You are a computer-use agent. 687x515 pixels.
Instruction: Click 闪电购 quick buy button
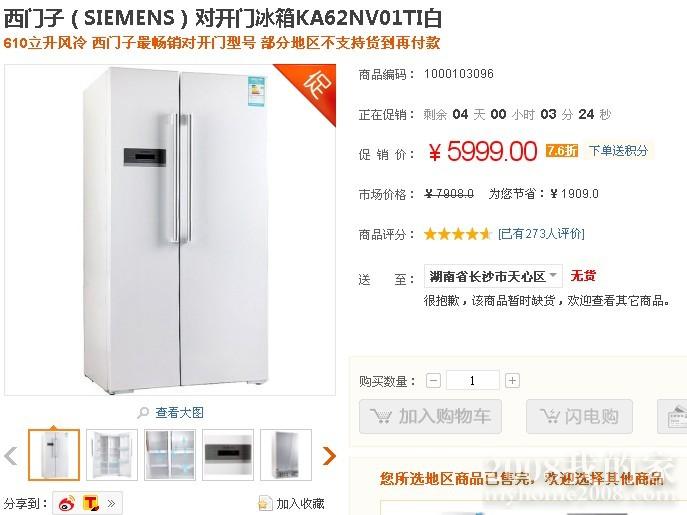point(579,416)
